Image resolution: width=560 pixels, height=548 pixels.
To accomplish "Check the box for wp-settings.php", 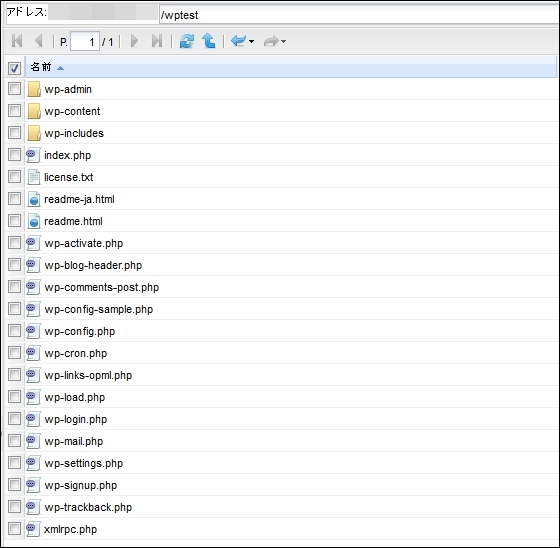I will pyautogui.click(x=14, y=463).
